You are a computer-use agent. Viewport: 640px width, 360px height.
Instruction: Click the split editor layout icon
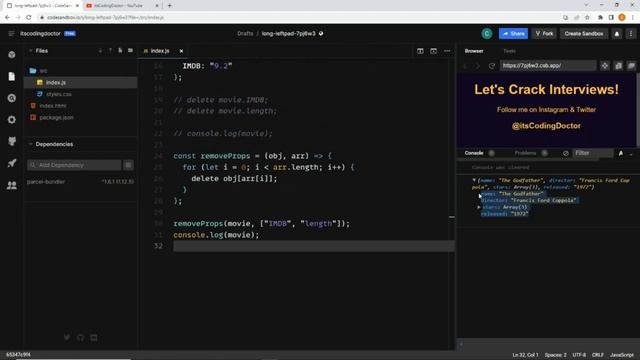(420, 51)
